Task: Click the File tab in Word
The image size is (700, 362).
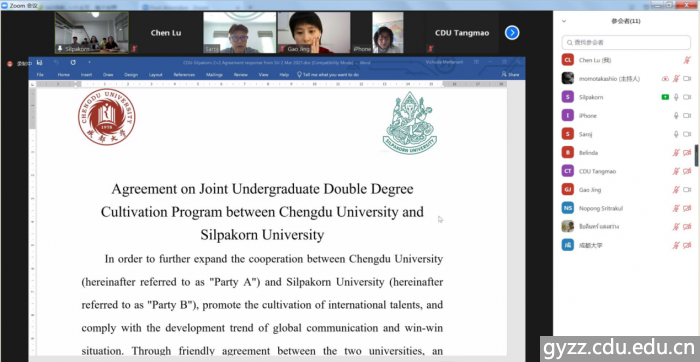Action: 40,75
